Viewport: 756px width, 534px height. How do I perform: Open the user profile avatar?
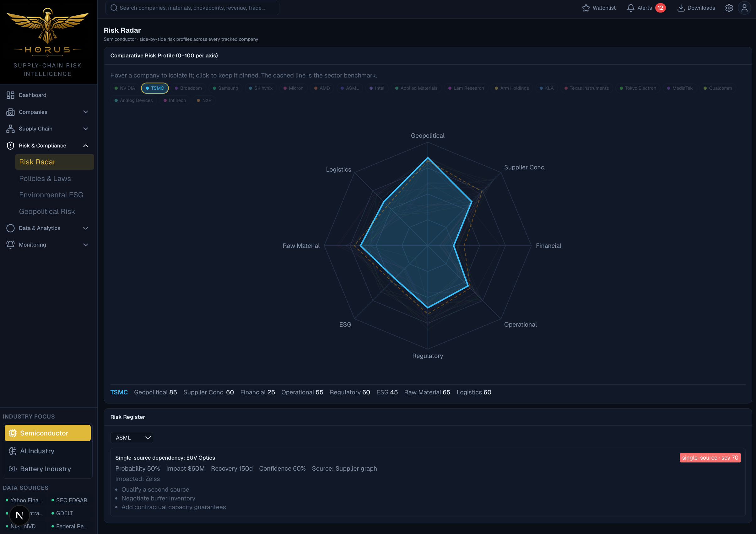(x=744, y=8)
